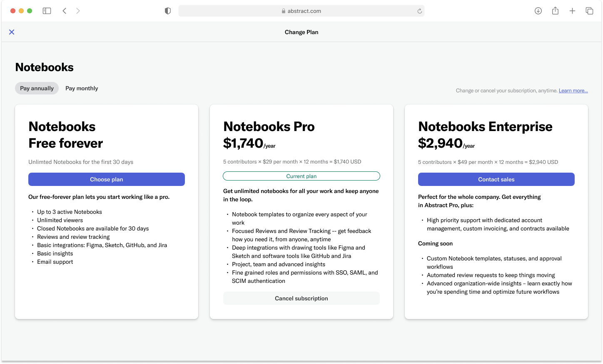603x364 pixels.
Task: Open the downloads icon
Action: coord(538,11)
